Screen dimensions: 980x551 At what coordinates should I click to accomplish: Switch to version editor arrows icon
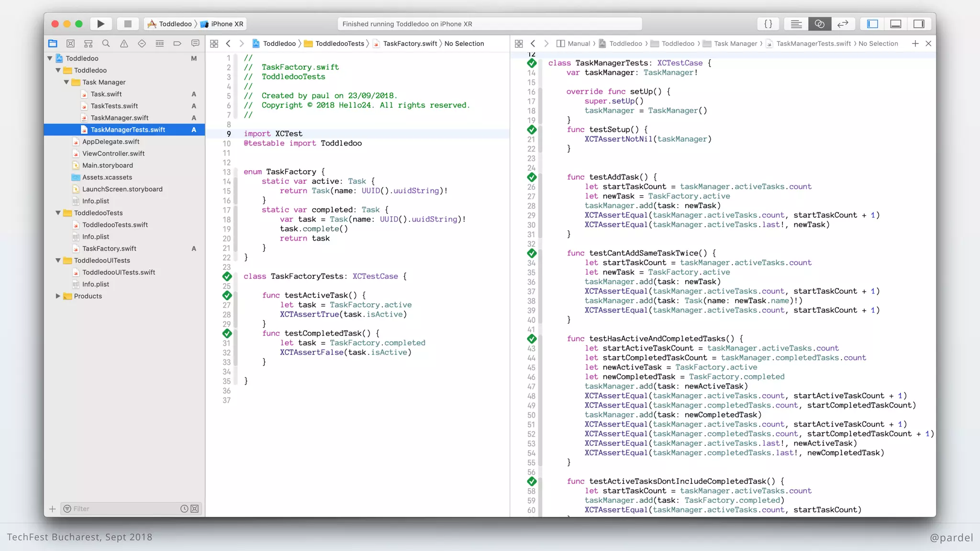843,24
